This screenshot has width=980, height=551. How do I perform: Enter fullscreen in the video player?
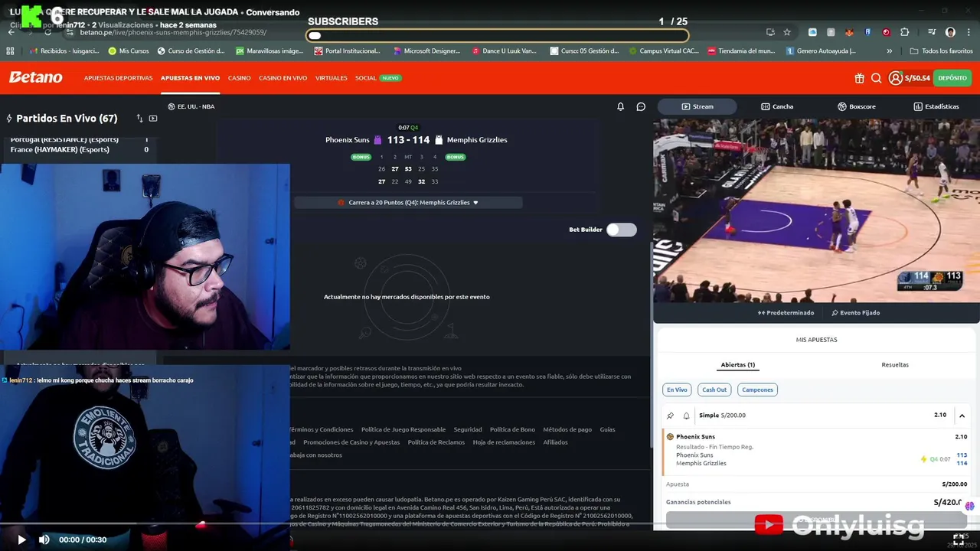point(958,540)
